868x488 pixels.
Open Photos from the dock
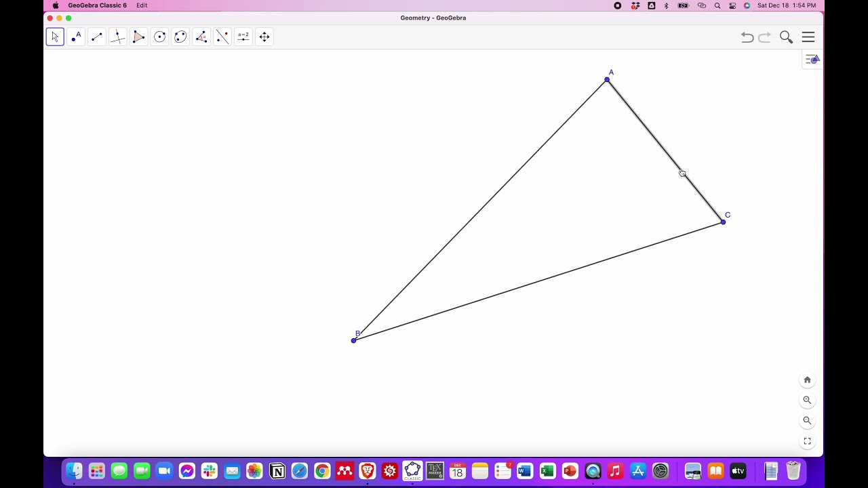254,470
